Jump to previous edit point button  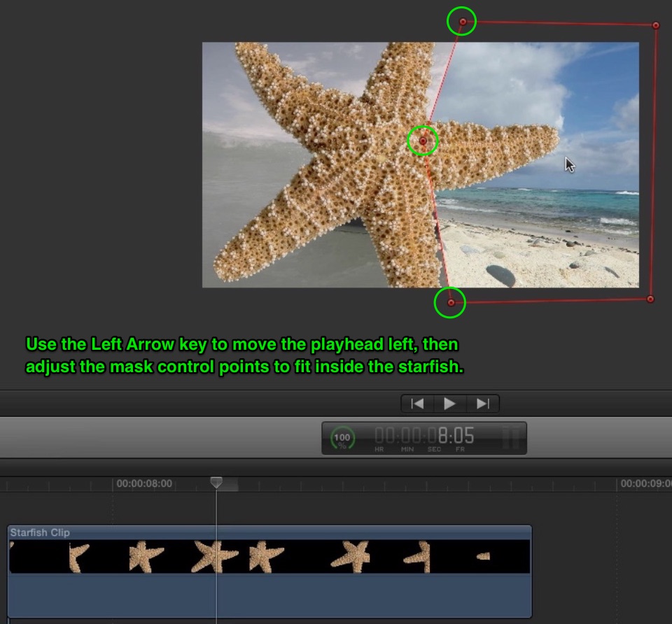tap(417, 404)
